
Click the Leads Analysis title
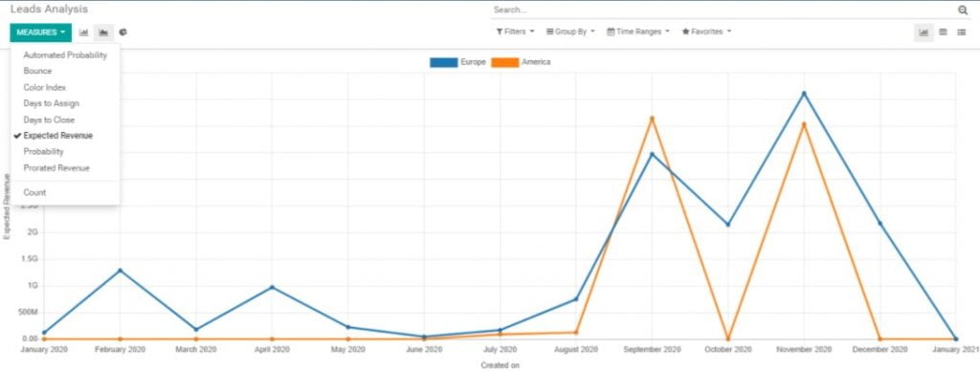49,10
